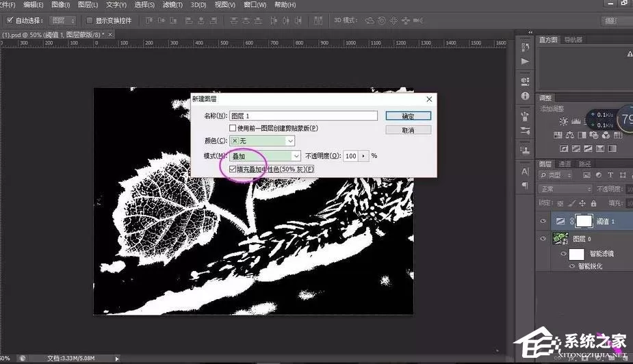Add a Brightness/Contrast adjustment
Screen dimensions: 633x364
point(564,121)
